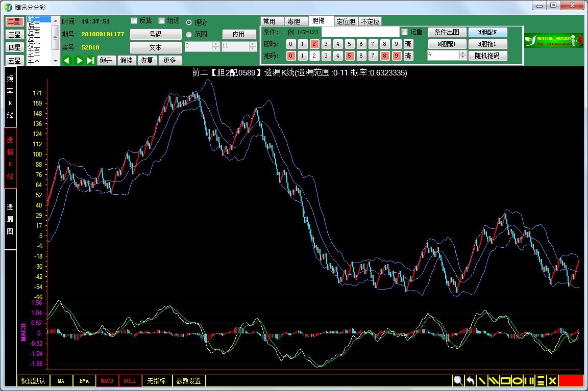Click the yellow X delete drawings icon
Image resolution: width=588 pixels, height=391 pixels.
[552, 381]
